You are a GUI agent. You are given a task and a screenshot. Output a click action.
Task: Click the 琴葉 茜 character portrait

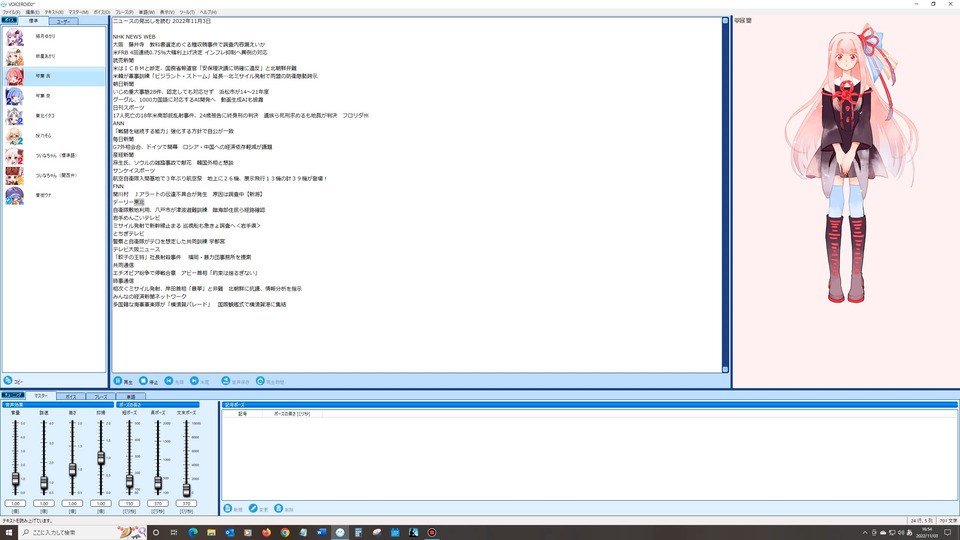[849, 163]
